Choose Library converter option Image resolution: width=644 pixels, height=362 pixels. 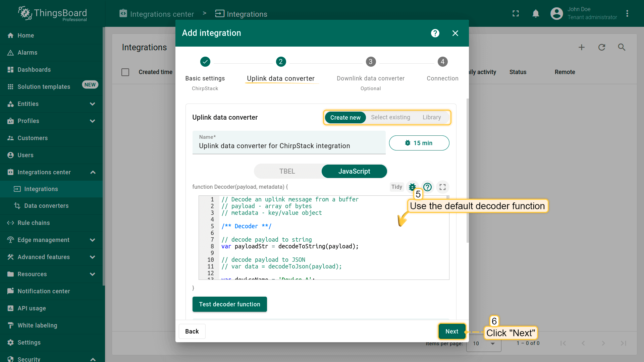pos(432,117)
